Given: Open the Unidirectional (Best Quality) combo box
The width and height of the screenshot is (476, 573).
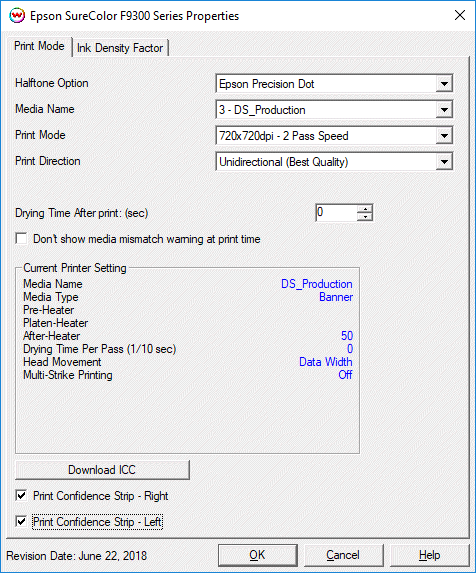Looking at the screenshot, I should click(334, 162).
